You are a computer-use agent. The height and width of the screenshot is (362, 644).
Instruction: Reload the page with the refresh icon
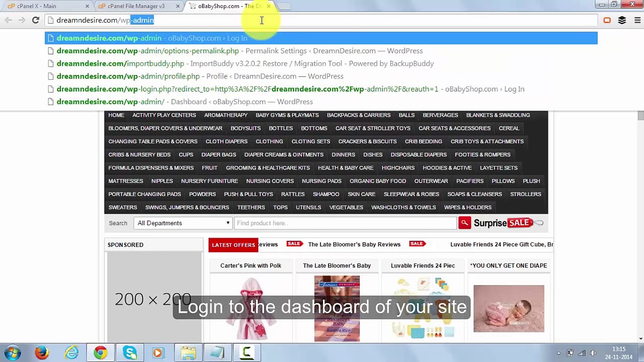(35, 20)
